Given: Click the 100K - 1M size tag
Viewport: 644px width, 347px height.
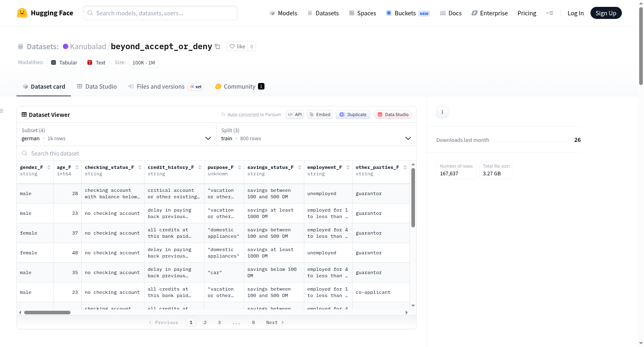Looking at the screenshot, I should pyautogui.click(x=144, y=62).
